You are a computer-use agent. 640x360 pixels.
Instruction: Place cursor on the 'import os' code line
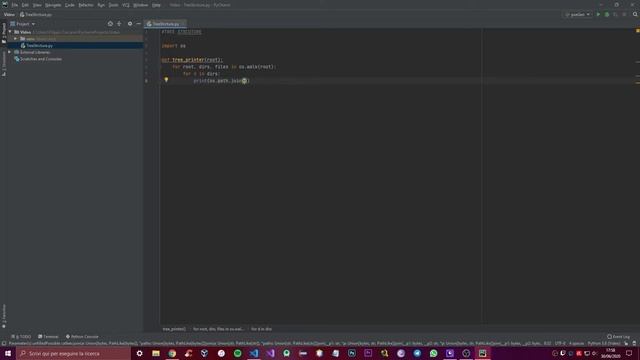click(174, 46)
